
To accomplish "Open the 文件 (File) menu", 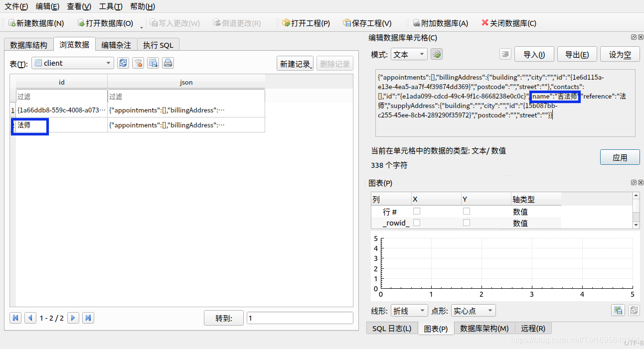I will (16, 6).
